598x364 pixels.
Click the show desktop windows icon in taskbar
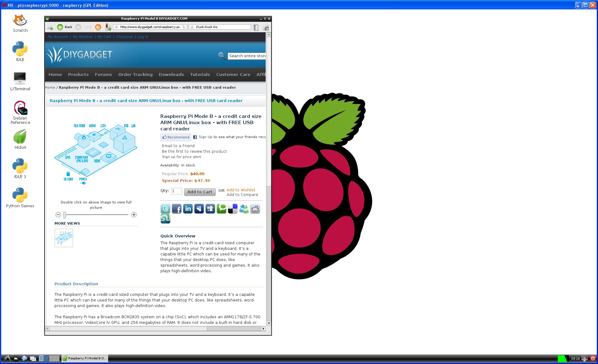tap(33, 358)
